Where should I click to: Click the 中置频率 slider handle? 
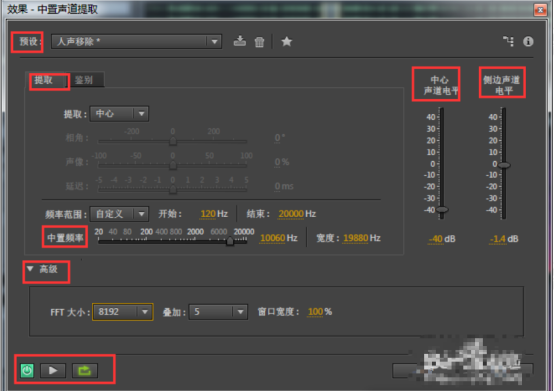(x=230, y=241)
